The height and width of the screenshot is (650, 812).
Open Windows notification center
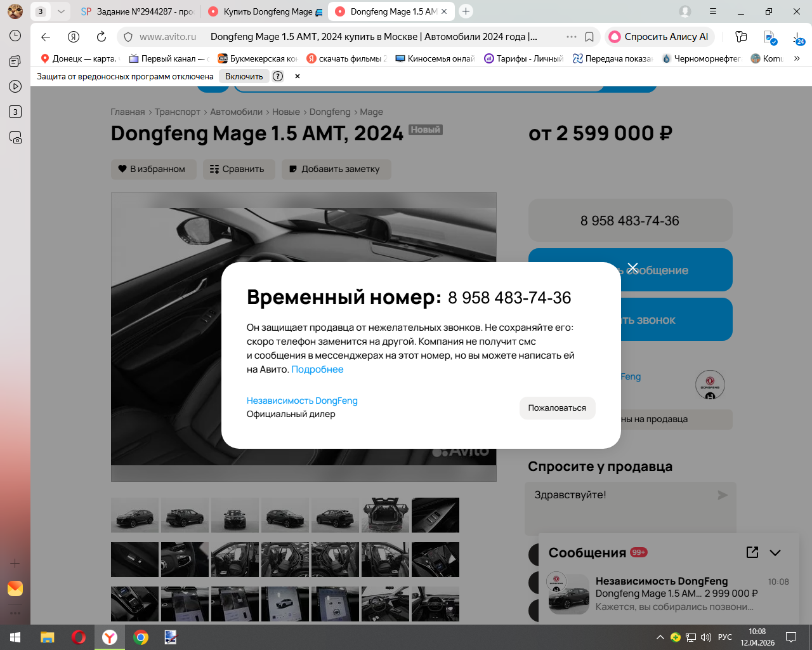[x=791, y=637]
